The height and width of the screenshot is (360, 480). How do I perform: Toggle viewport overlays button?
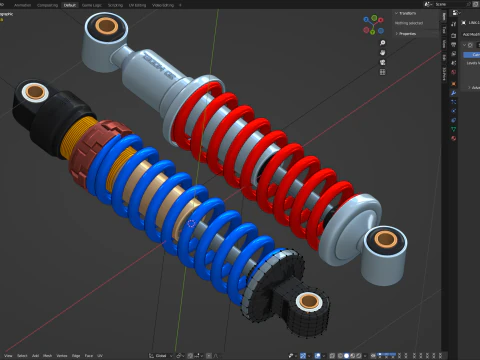coord(318,356)
